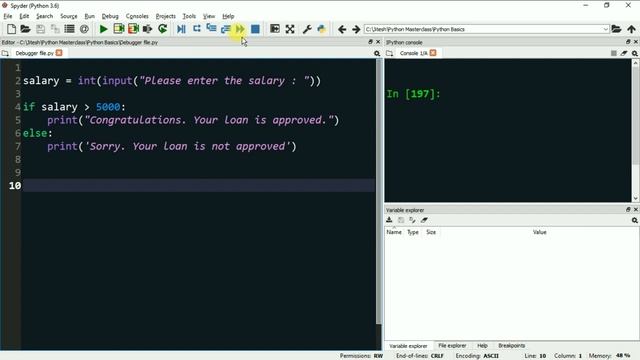640x360 pixels.
Task: Undock the Editor pane
Action: tap(370, 42)
